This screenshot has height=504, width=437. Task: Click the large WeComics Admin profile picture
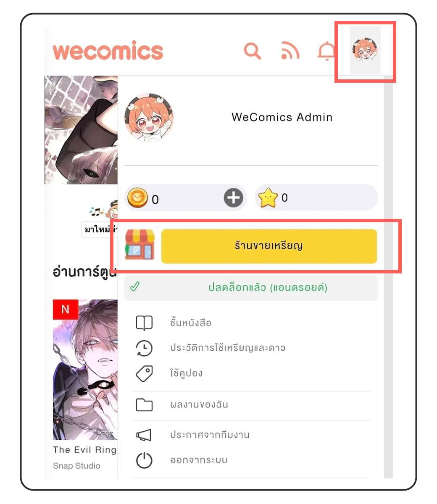pos(149,118)
